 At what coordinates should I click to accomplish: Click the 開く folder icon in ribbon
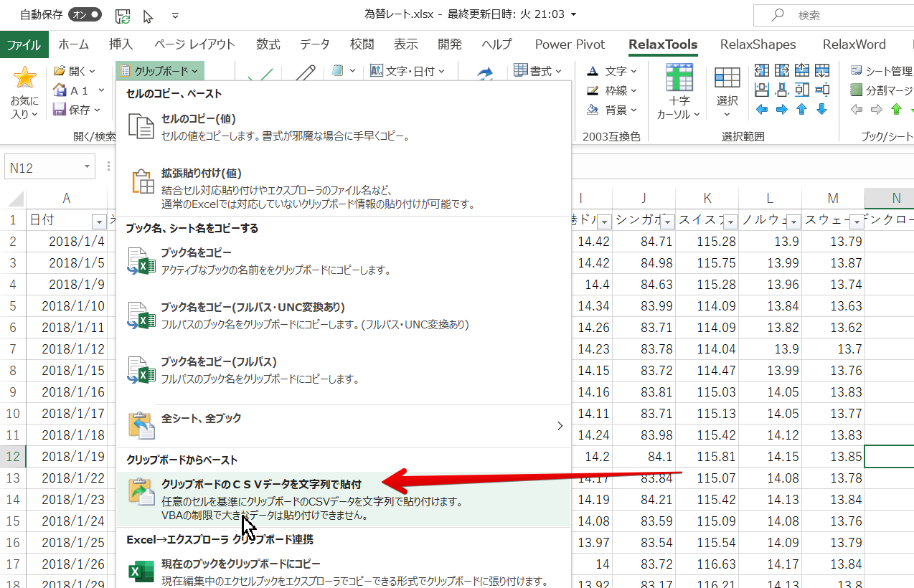(x=60, y=71)
